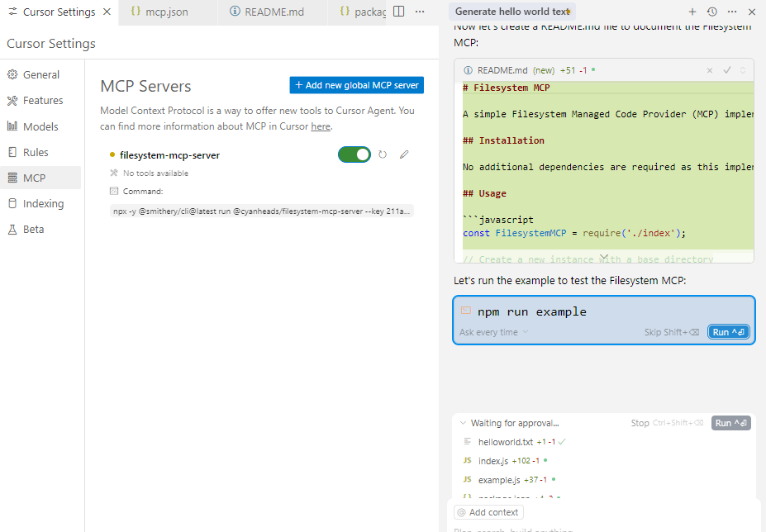Screen dimensions: 766x532
Task: Collapse the Waiting for approval list
Action: click(463, 423)
